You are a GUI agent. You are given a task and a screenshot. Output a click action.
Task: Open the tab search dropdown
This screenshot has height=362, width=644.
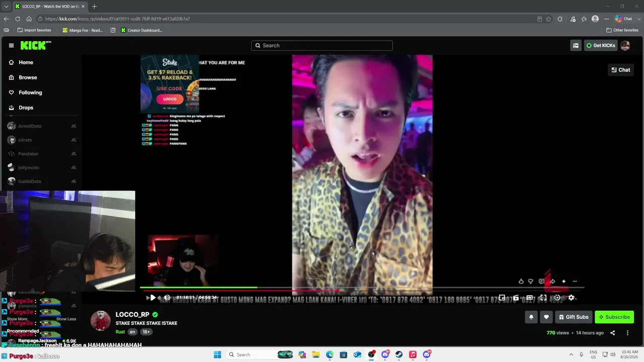coord(6,7)
